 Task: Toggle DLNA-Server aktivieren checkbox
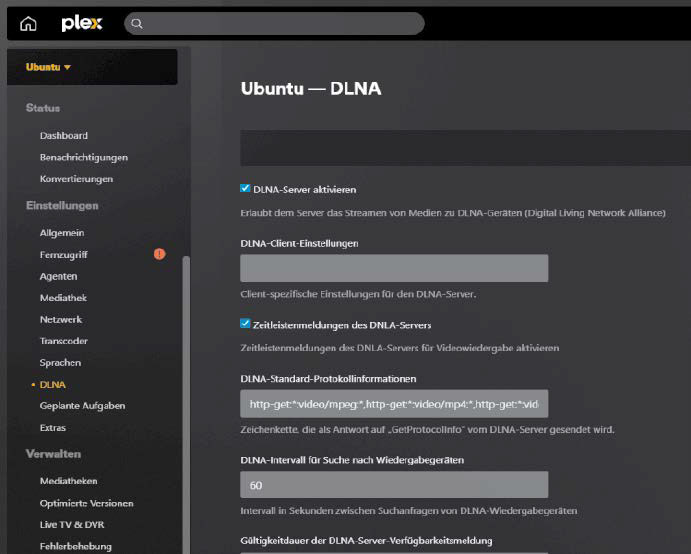[245, 189]
